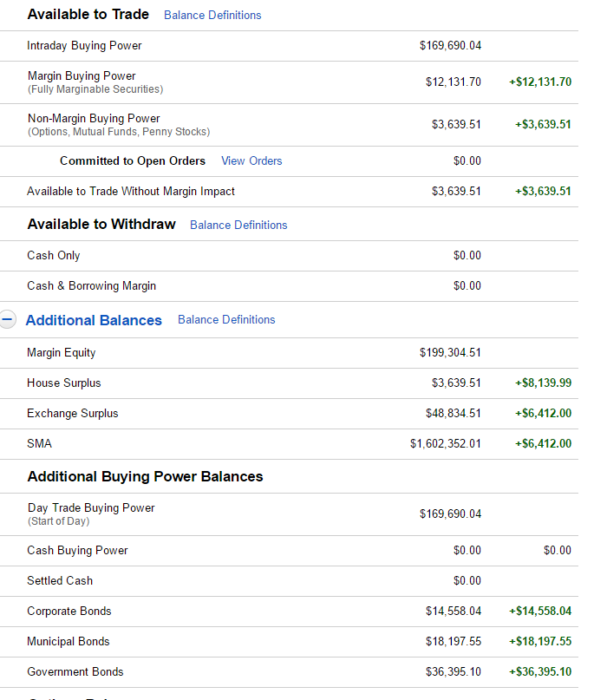
Task: Click the SMA balance amount
Action: coord(446,444)
